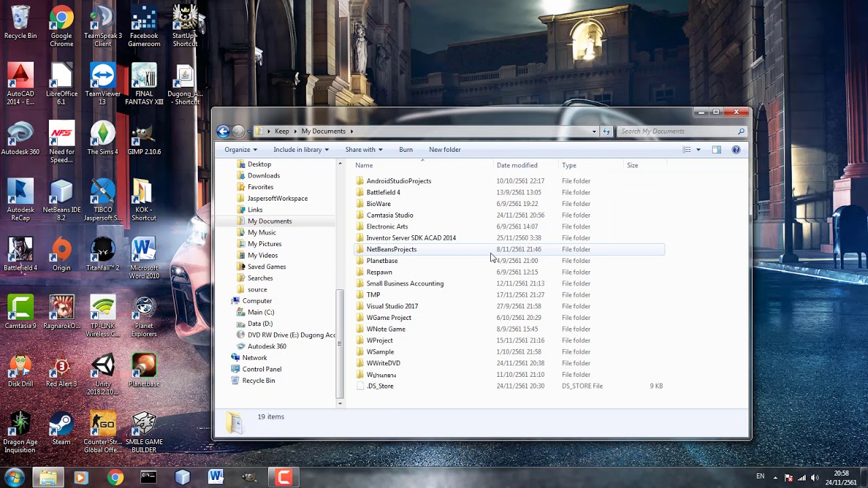Select Unity 2018 desktop icon
Image resolution: width=868 pixels, height=488 pixels.
pyautogui.click(x=102, y=375)
